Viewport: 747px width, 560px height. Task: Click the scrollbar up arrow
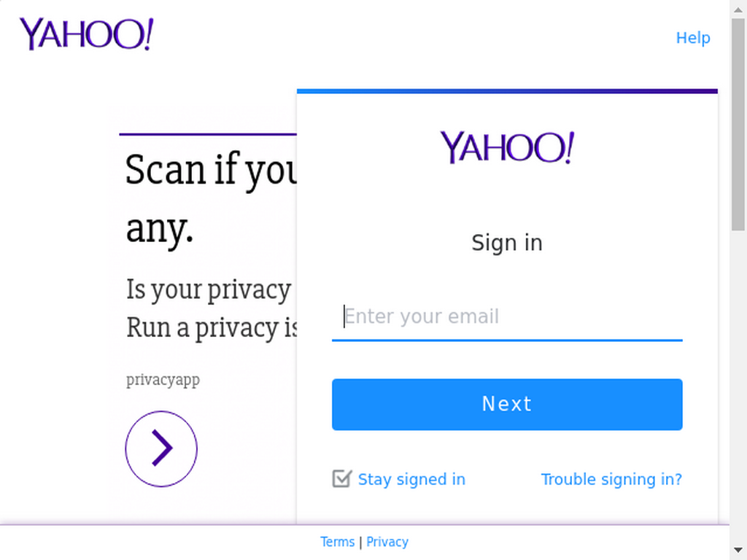click(x=738, y=9)
